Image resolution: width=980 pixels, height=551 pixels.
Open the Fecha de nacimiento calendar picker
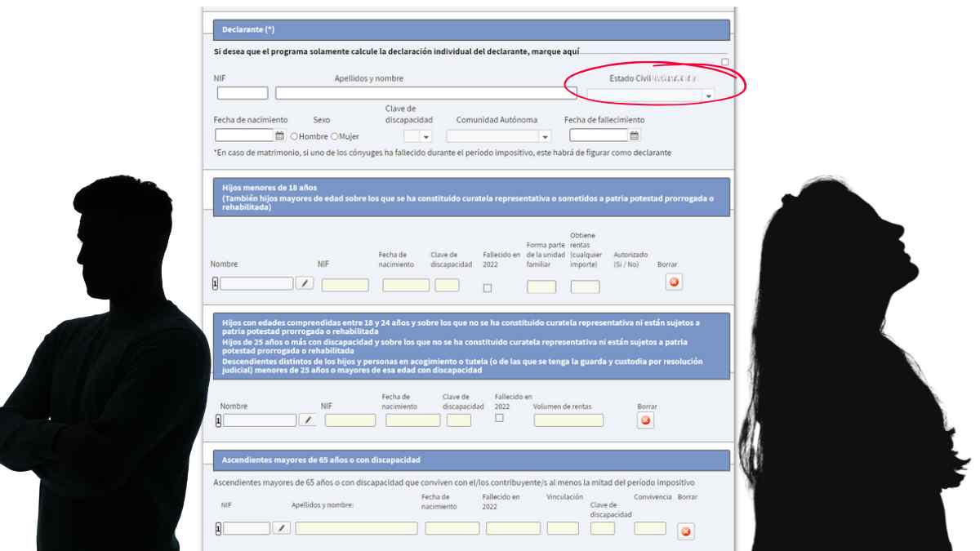tap(280, 136)
